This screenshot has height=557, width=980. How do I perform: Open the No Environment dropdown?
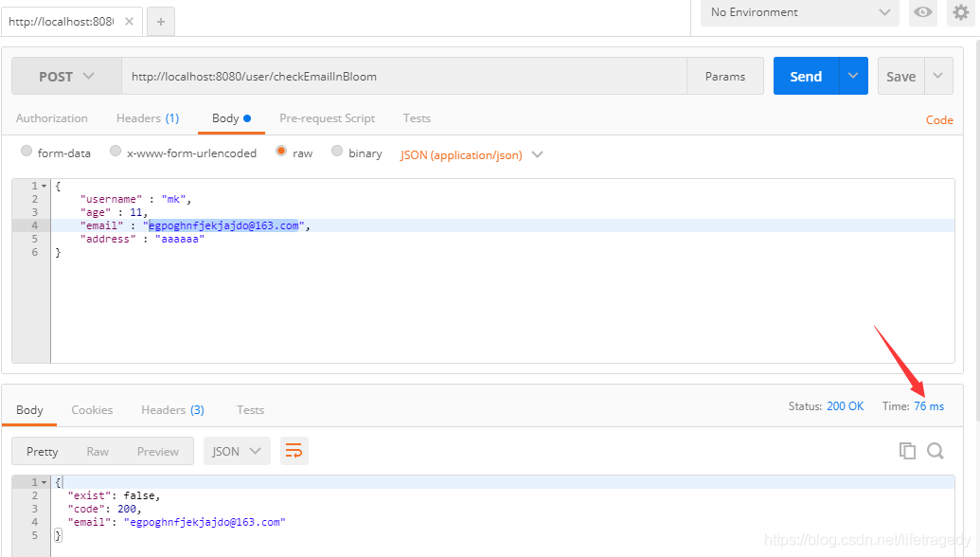tap(799, 12)
